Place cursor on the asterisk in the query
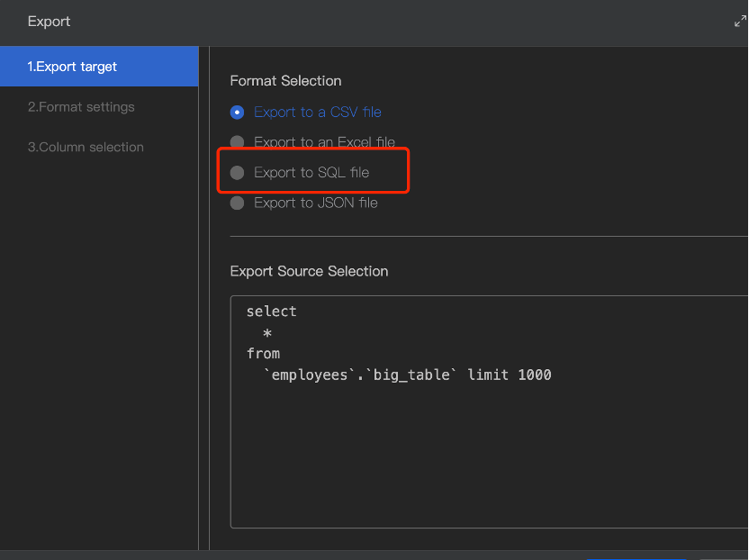 coord(267,333)
